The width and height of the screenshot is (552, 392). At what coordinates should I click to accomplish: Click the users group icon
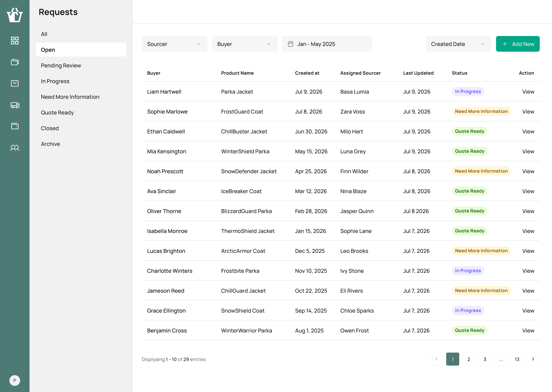[x=15, y=148]
